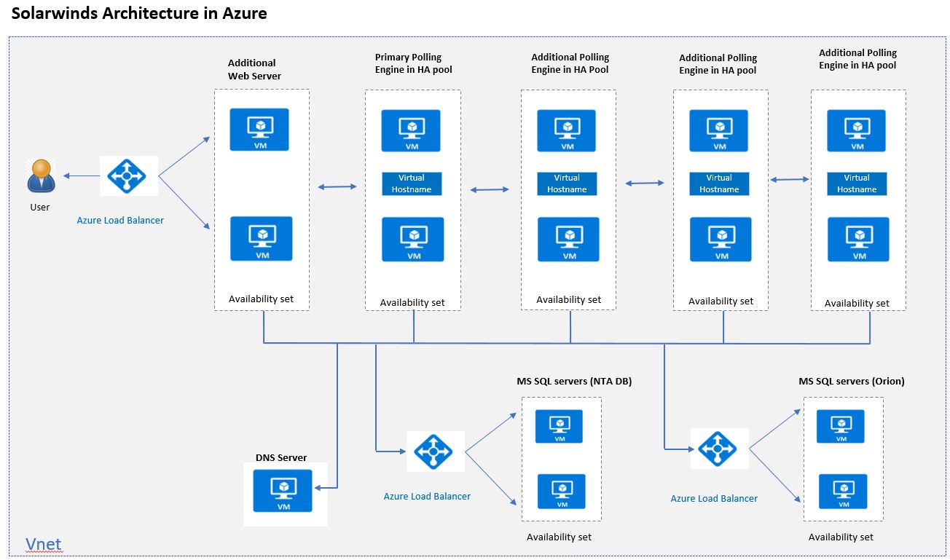Screen dimensions: 950x560
Task: Click the upper VM in the MS SQL servers (Orion) set
Action: [x=841, y=427]
